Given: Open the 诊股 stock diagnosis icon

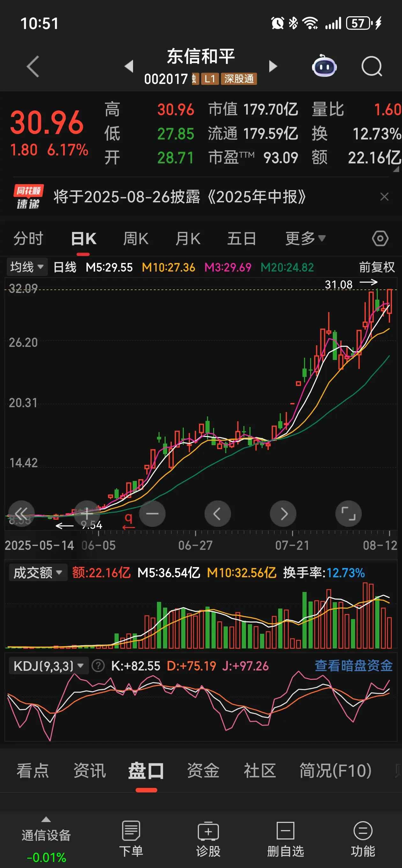Looking at the screenshot, I should [x=208, y=839].
